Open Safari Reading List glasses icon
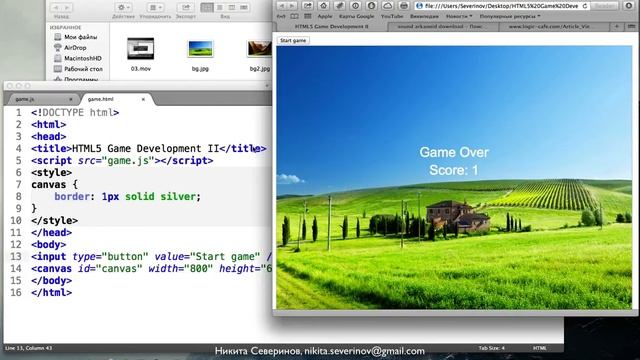Screen dimensions: 640x360 (281, 16)
